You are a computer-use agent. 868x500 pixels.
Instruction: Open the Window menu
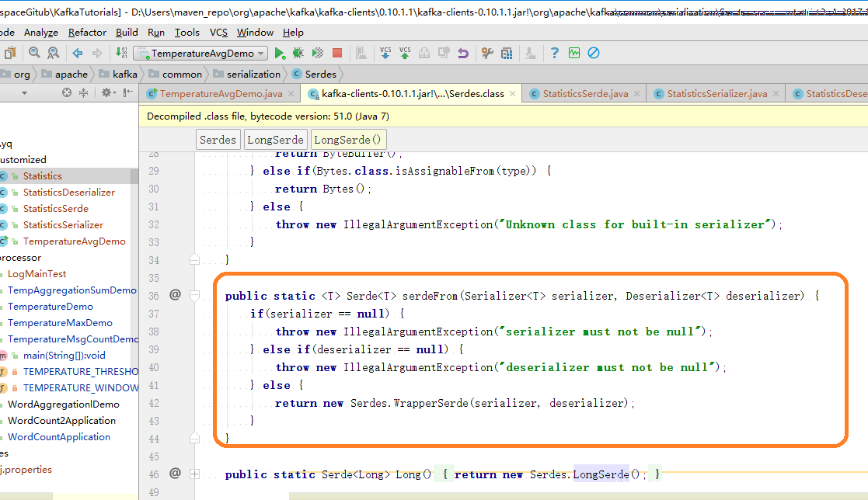point(255,33)
